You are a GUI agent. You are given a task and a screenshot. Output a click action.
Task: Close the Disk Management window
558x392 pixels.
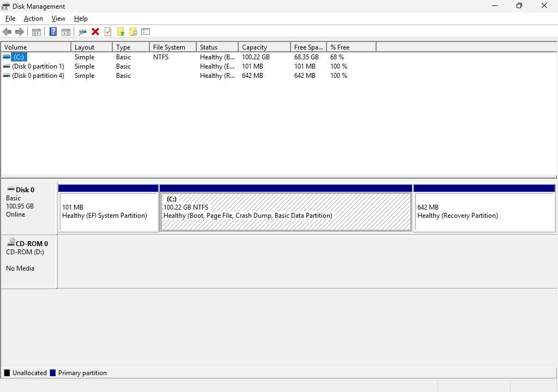pos(544,5)
